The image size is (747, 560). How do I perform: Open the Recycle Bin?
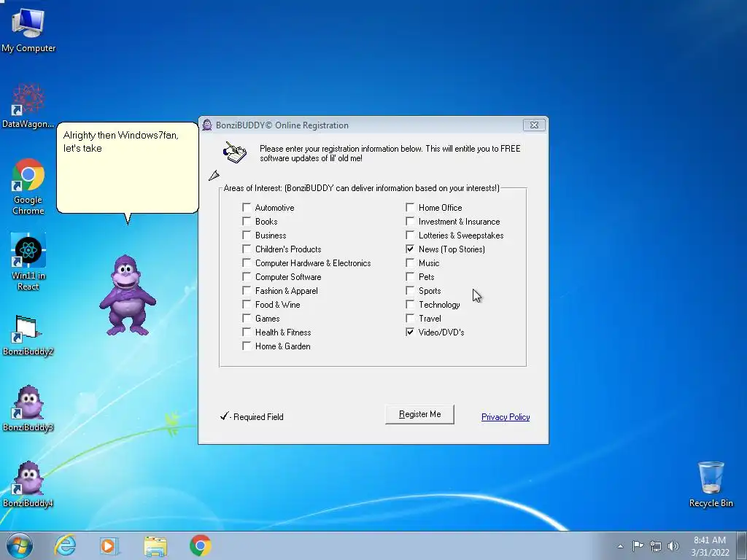click(x=711, y=484)
